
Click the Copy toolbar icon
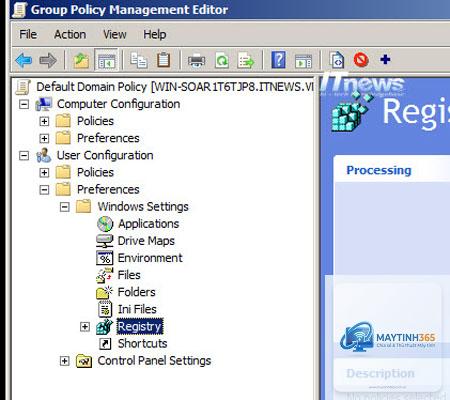point(139,60)
